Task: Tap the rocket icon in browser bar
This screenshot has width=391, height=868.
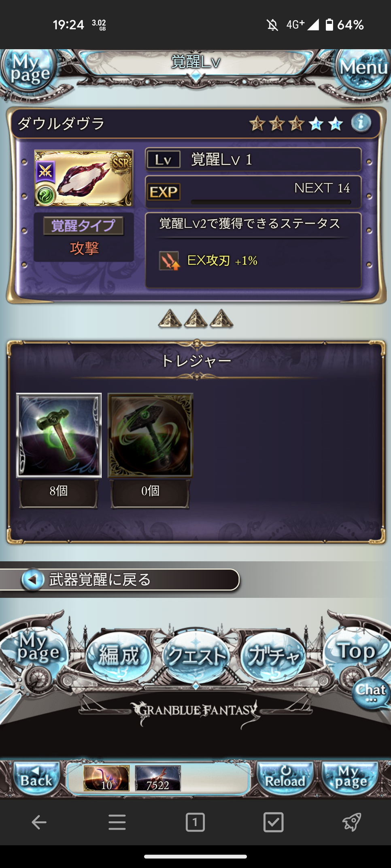Action: coord(351,822)
